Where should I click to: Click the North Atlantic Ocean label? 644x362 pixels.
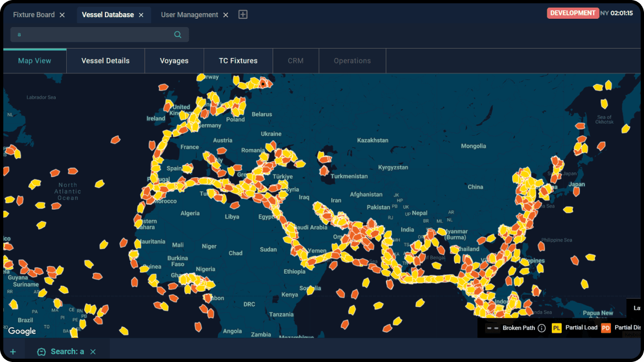68,191
